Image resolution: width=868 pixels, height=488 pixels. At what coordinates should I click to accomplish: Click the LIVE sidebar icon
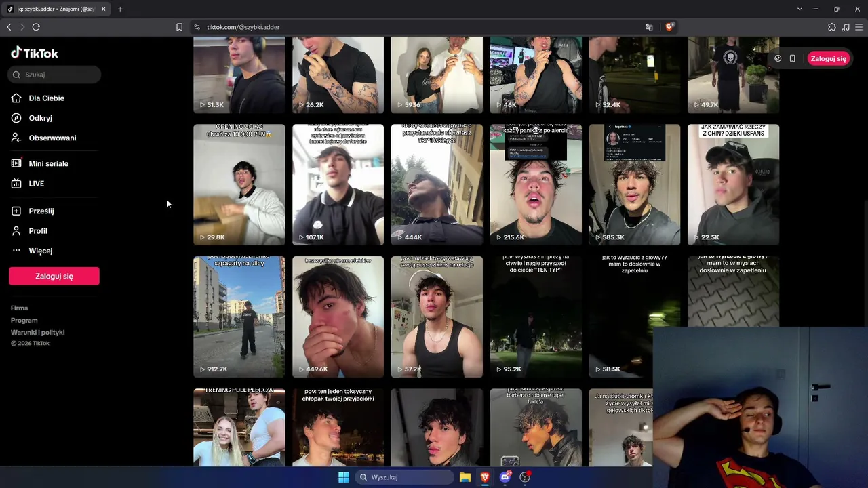point(16,184)
